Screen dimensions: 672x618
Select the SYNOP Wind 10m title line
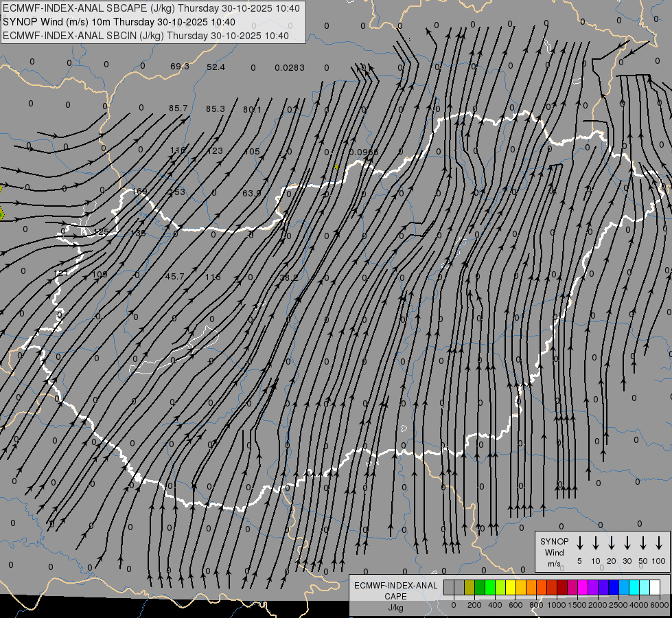119,22
